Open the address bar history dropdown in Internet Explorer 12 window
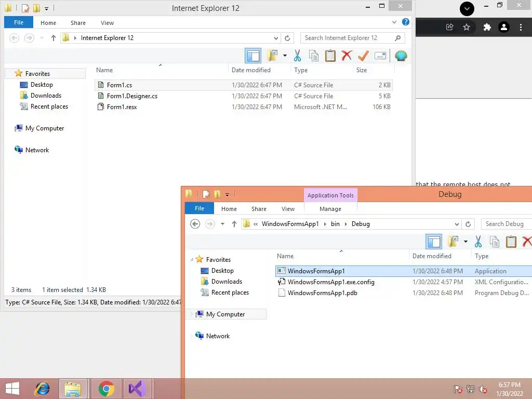 click(x=276, y=38)
